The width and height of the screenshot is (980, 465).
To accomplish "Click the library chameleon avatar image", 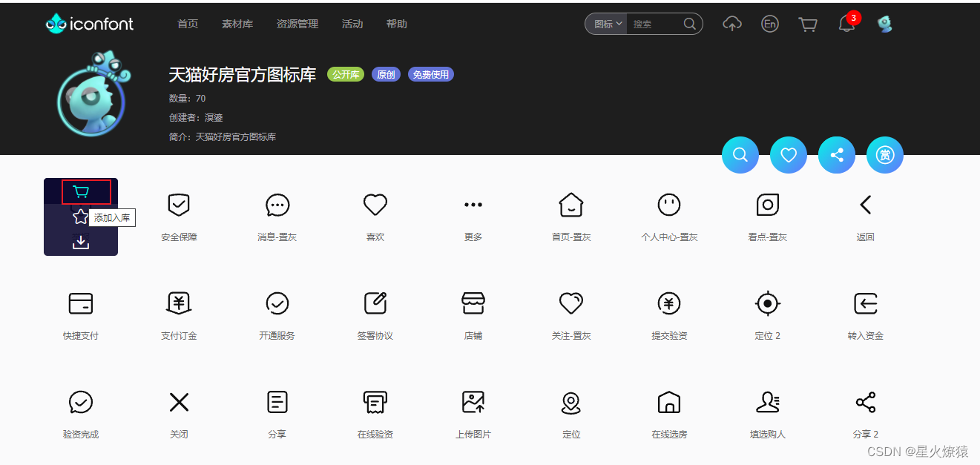I will pyautogui.click(x=94, y=93).
